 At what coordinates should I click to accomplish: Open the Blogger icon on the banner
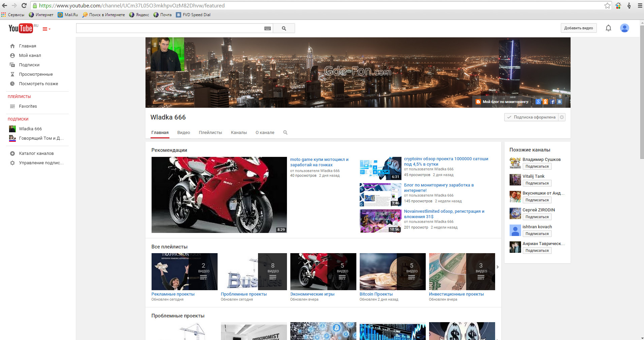pos(478,102)
